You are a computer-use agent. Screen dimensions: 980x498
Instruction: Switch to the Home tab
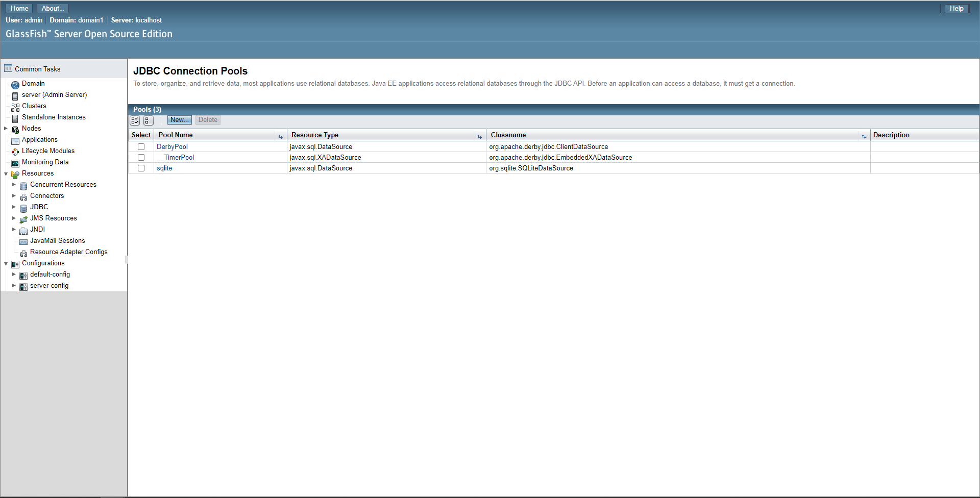click(19, 8)
